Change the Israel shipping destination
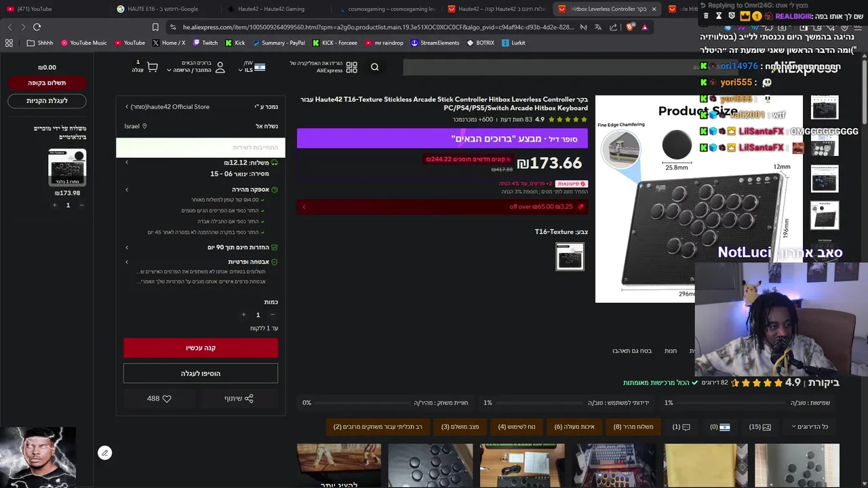Screen dimensions: 868x488 coord(136,126)
